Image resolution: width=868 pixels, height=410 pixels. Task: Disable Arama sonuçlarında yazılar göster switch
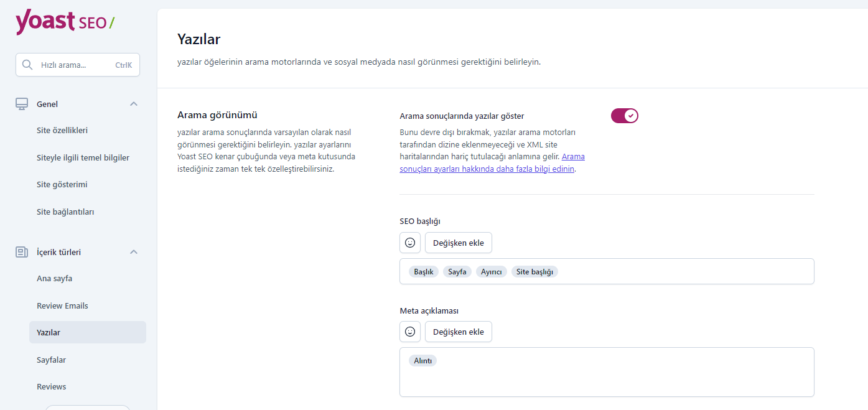(625, 116)
